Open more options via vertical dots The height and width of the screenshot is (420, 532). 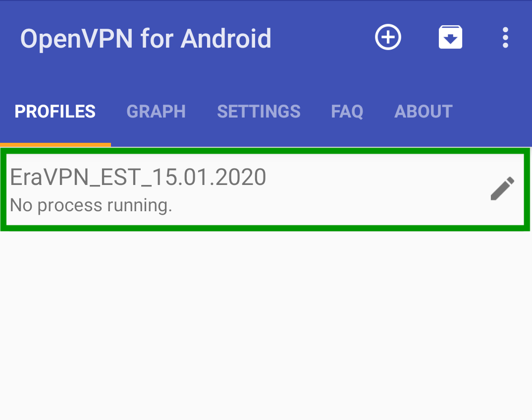[505, 38]
